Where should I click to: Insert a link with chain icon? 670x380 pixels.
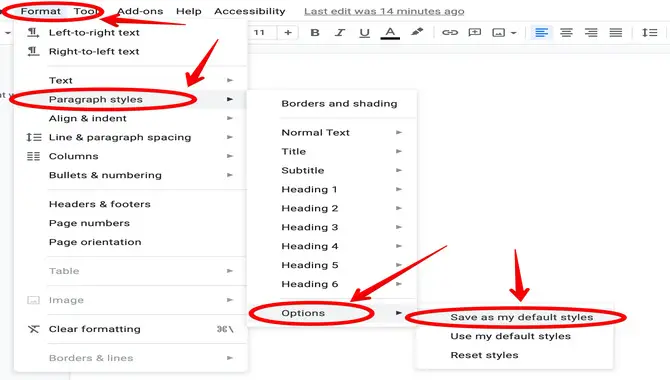450,32
